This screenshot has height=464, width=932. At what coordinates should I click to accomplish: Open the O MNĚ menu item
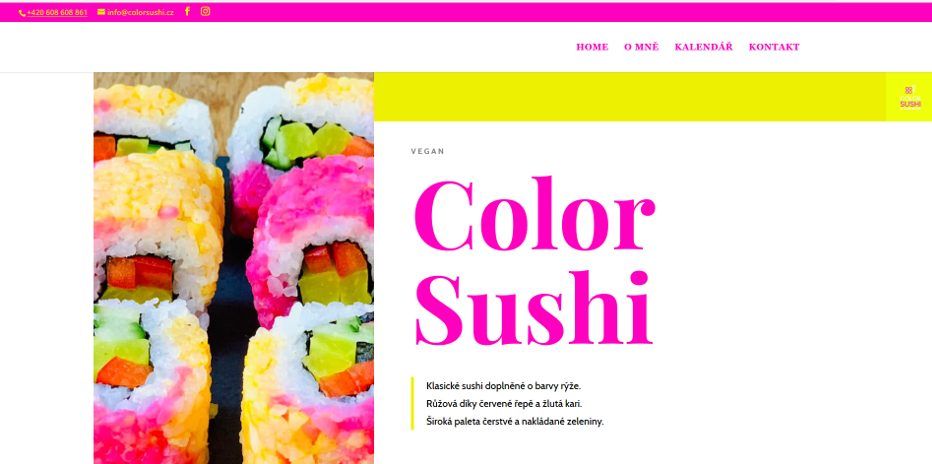click(x=641, y=47)
